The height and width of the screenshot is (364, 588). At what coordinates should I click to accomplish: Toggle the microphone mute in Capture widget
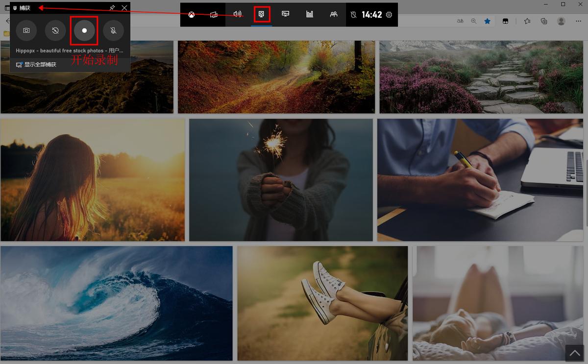(x=113, y=30)
